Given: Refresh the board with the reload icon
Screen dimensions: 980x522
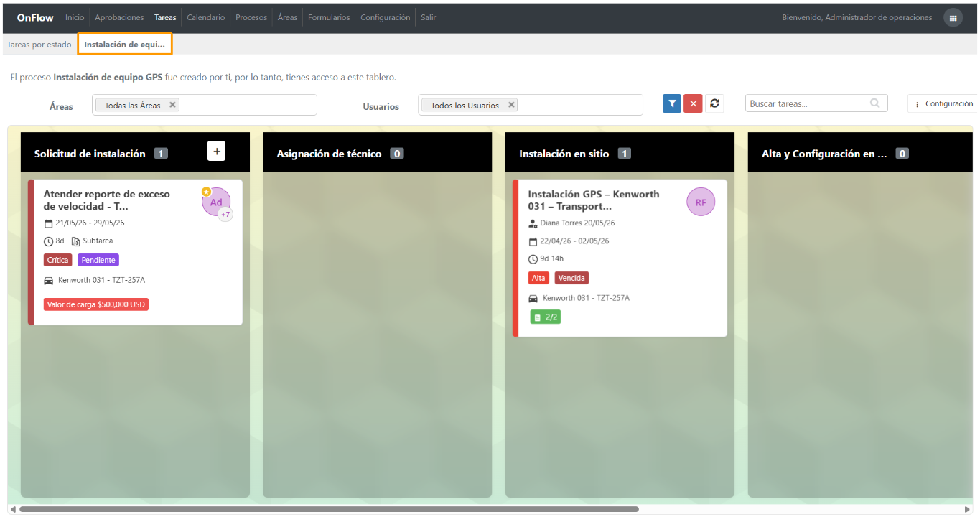Looking at the screenshot, I should (714, 103).
